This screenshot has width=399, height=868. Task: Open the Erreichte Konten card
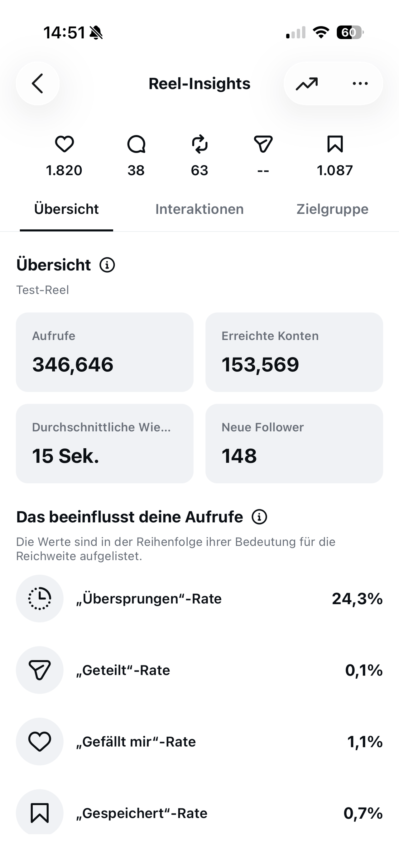coord(294,352)
